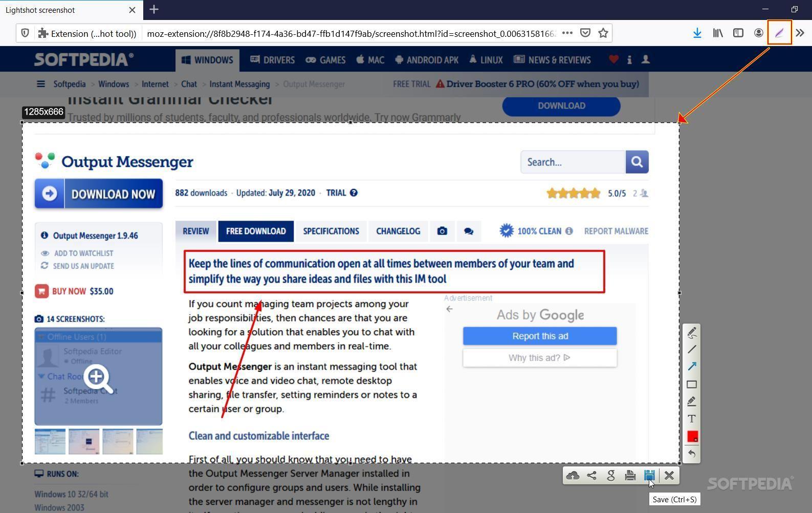The height and width of the screenshot is (513, 812).
Task: Click REPORT MALWARE link
Action: click(x=616, y=231)
